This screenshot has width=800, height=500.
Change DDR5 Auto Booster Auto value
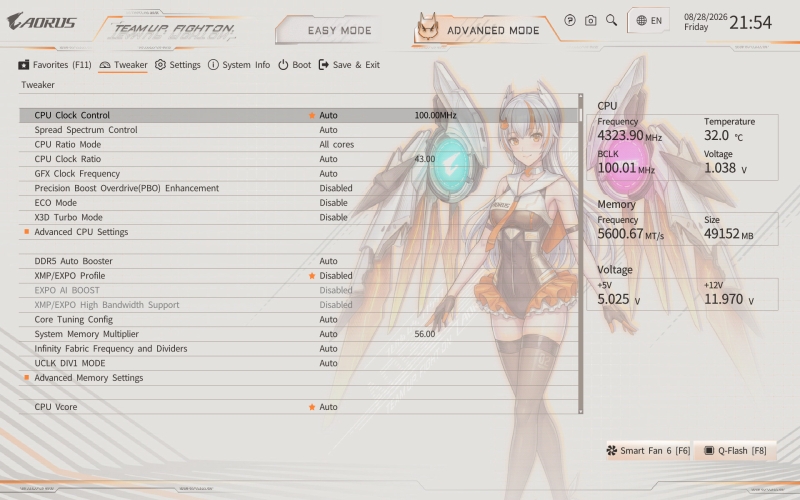click(x=329, y=261)
